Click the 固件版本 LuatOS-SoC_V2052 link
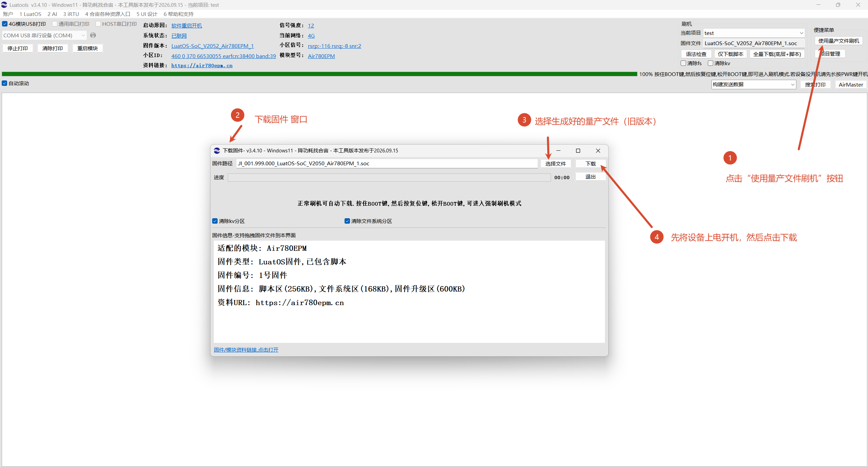 213,46
